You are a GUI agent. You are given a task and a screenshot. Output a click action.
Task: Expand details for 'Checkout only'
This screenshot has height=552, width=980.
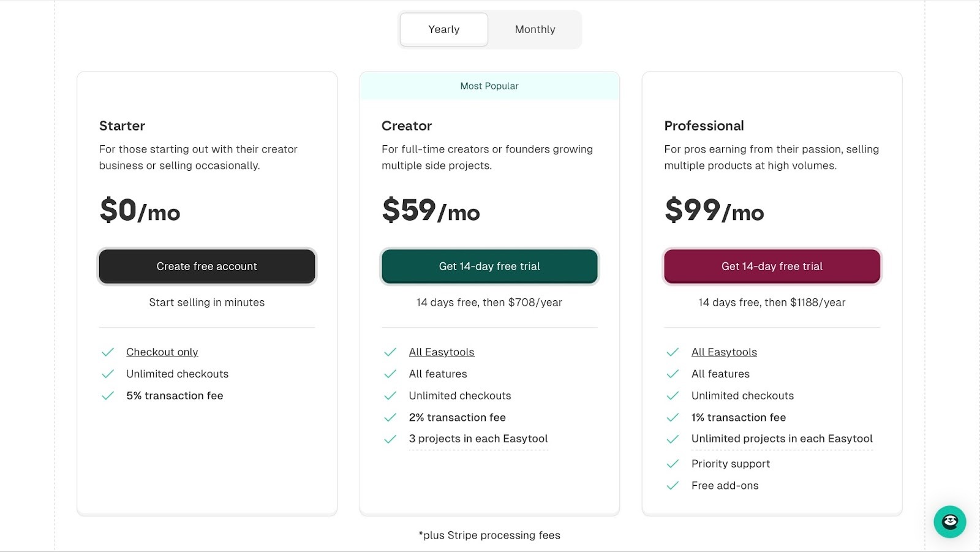162,352
